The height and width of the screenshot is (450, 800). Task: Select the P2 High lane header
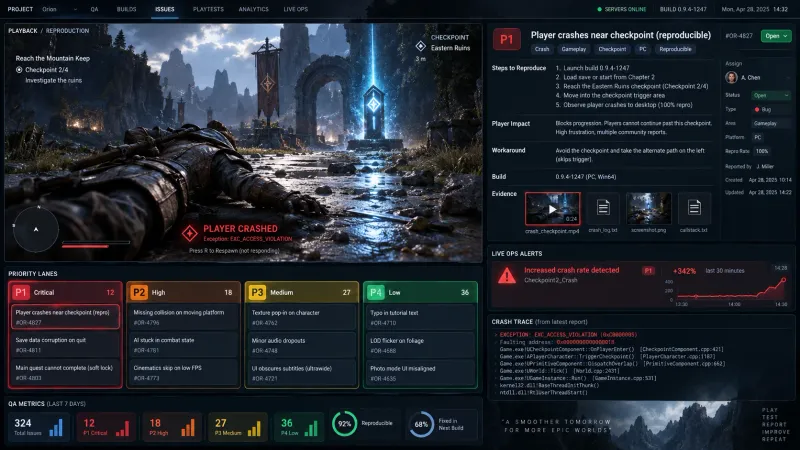coord(183,292)
